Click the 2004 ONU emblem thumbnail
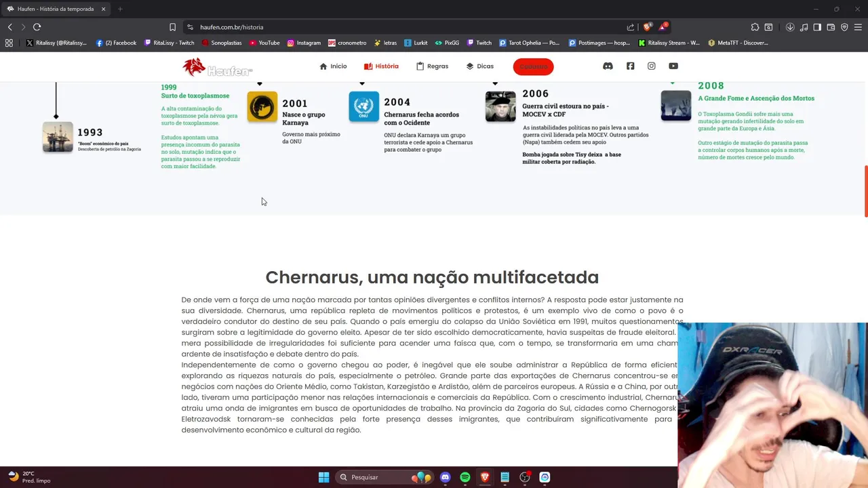Viewport: 868px width, 488px height. point(363,106)
